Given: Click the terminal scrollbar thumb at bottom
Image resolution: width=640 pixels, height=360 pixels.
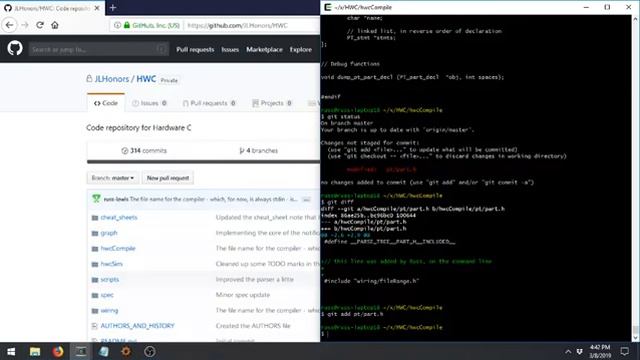Looking at the screenshot, I should [636, 331].
